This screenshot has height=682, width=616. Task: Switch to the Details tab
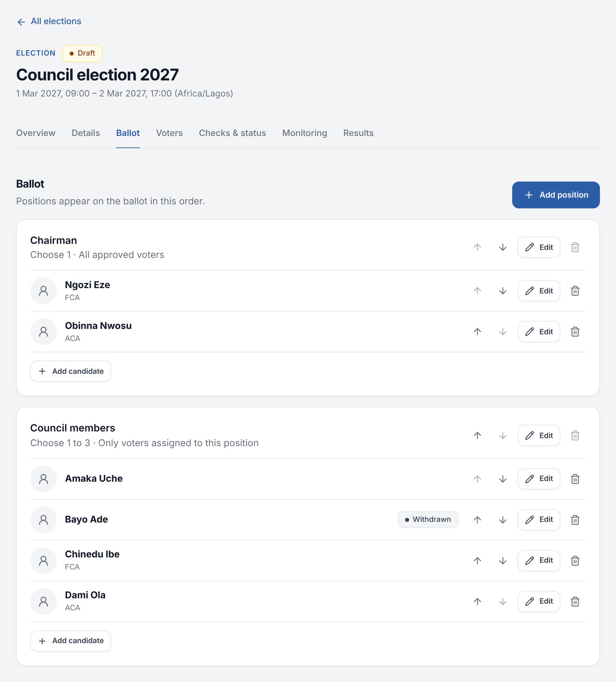[x=86, y=133]
